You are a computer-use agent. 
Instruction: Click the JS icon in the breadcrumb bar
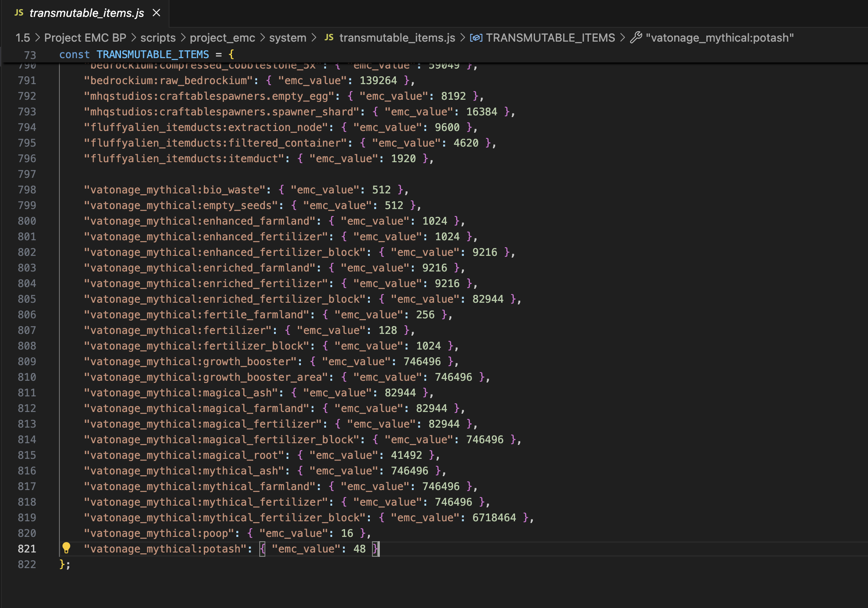329,37
